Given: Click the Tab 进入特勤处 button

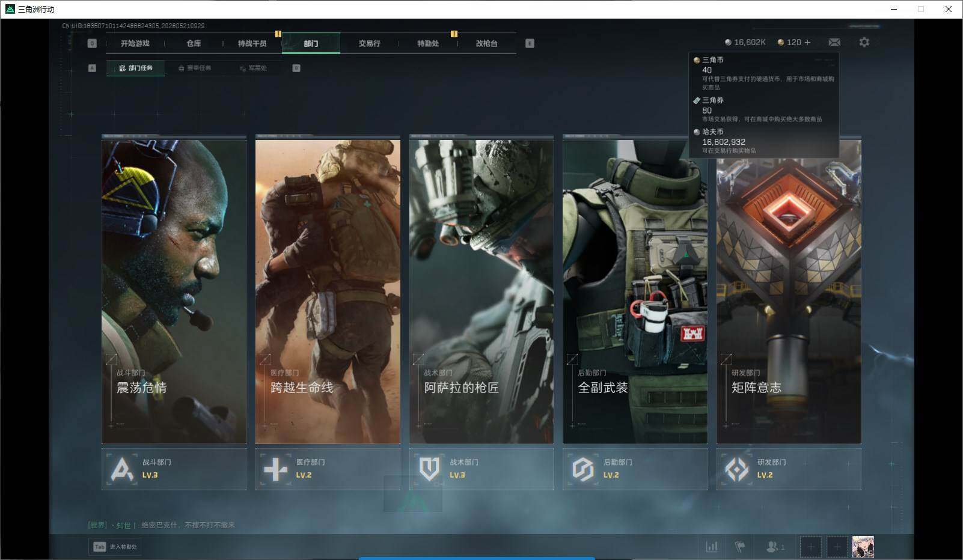Looking at the screenshot, I should pyautogui.click(x=115, y=547).
